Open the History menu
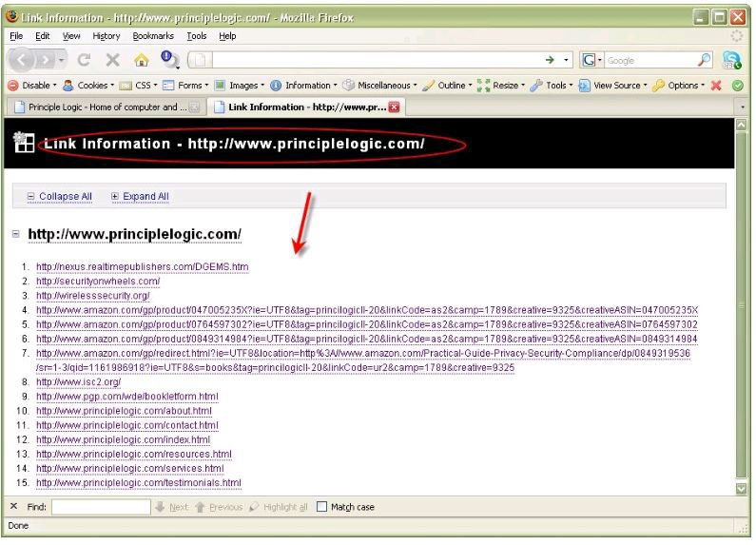 click(x=107, y=36)
